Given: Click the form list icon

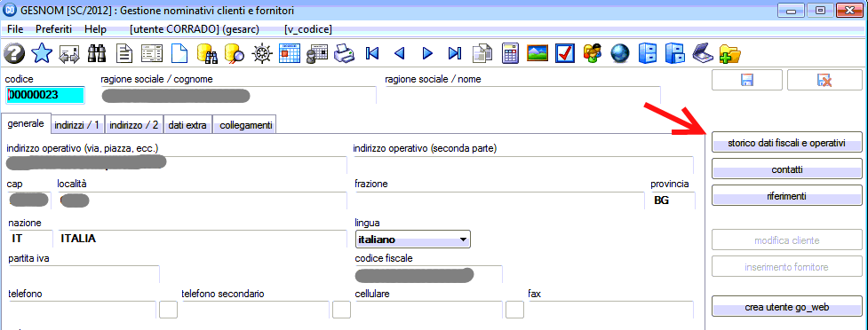Looking at the screenshot, I should pos(152,53).
